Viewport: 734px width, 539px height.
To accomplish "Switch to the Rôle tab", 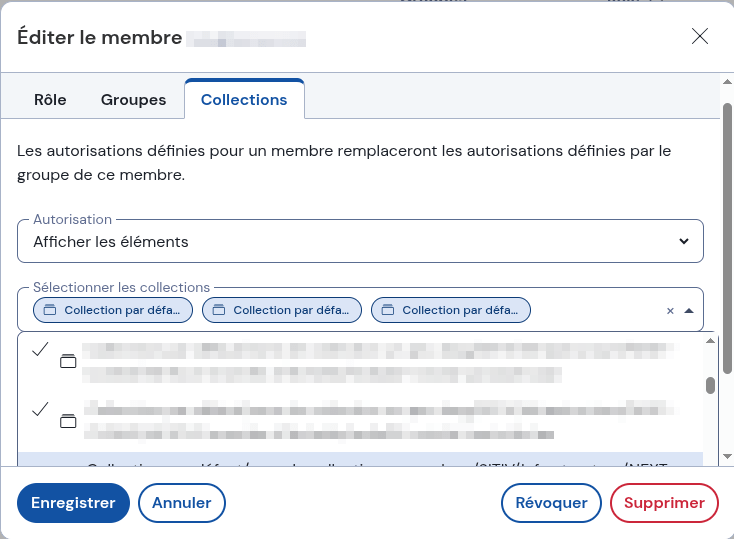I will [x=50, y=100].
